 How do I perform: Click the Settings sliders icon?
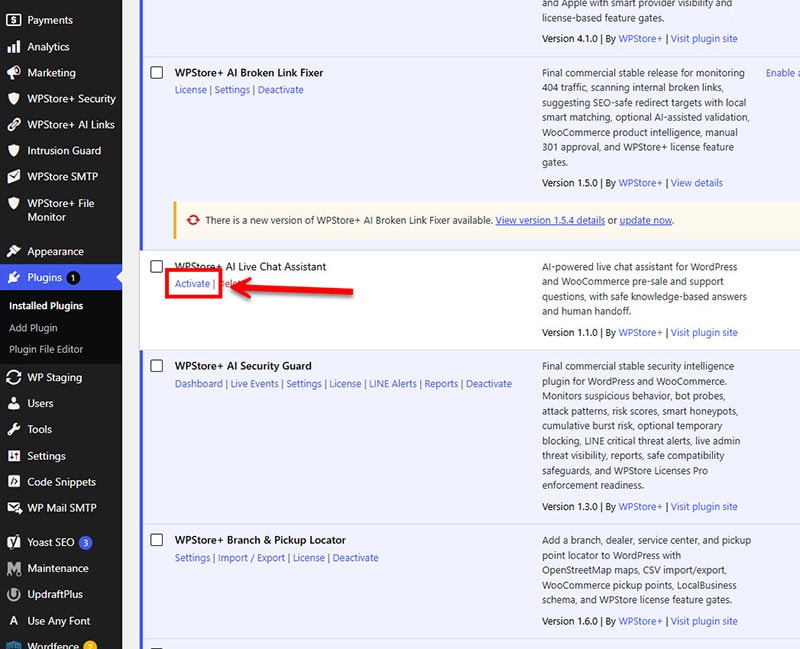14,456
